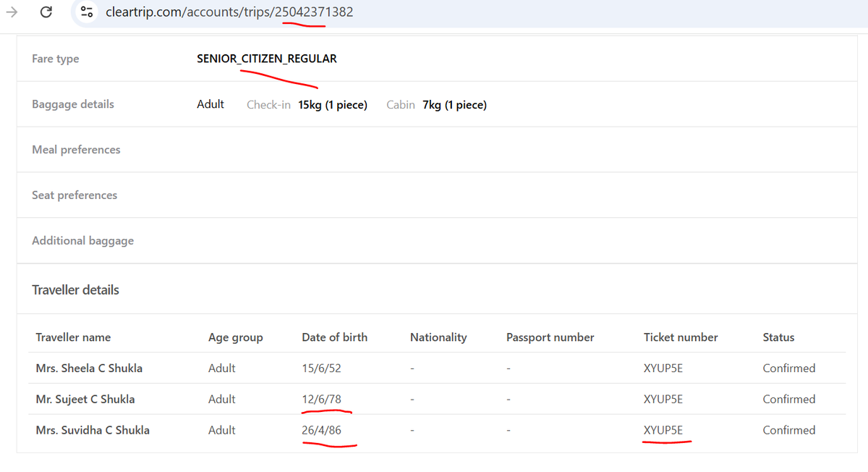The image size is (868, 472).
Task: Click Confirmed status for Mrs. Sheela
Action: point(789,368)
